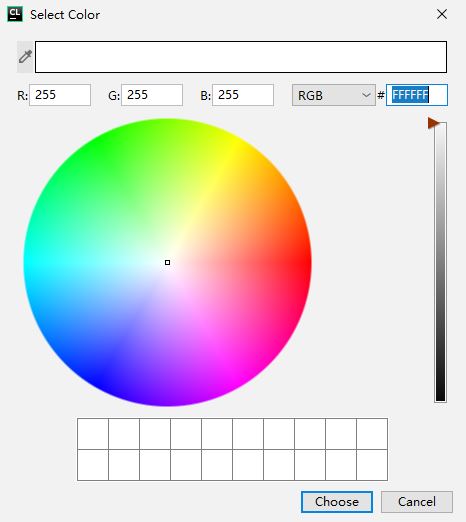466x522 pixels.
Task: Focus the hex color code field
Action: tap(417, 95)
